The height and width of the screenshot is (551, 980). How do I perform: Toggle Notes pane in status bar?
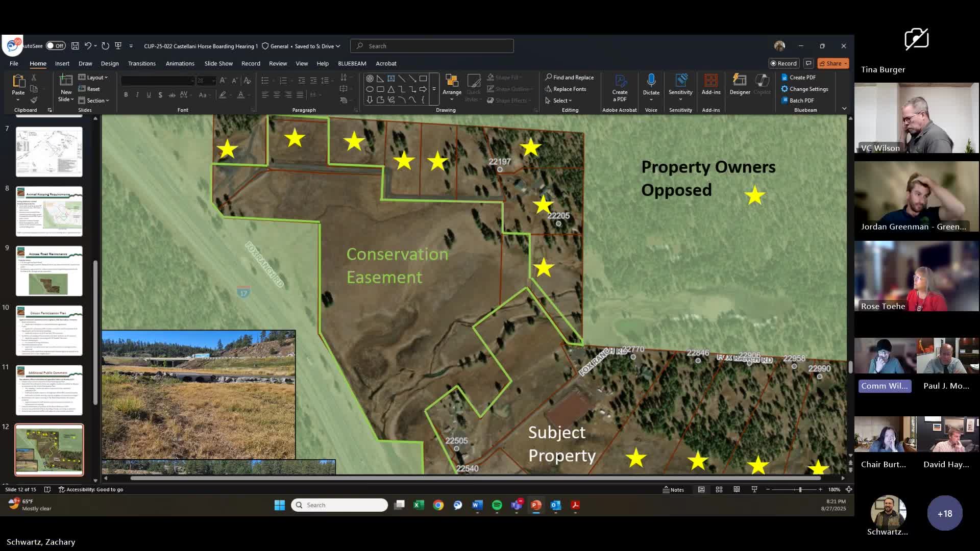673,489
